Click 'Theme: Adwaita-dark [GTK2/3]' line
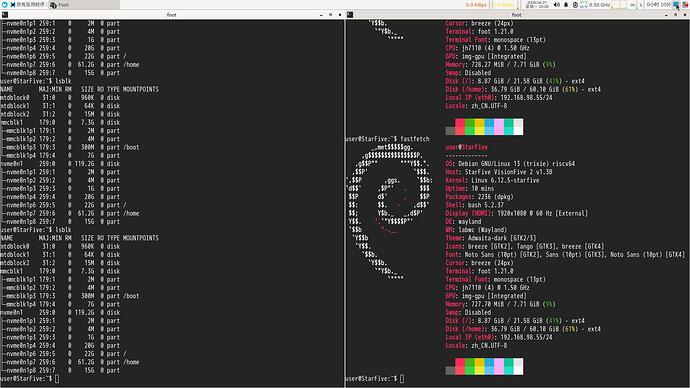690x388 pixels. (x=491, y=238)
